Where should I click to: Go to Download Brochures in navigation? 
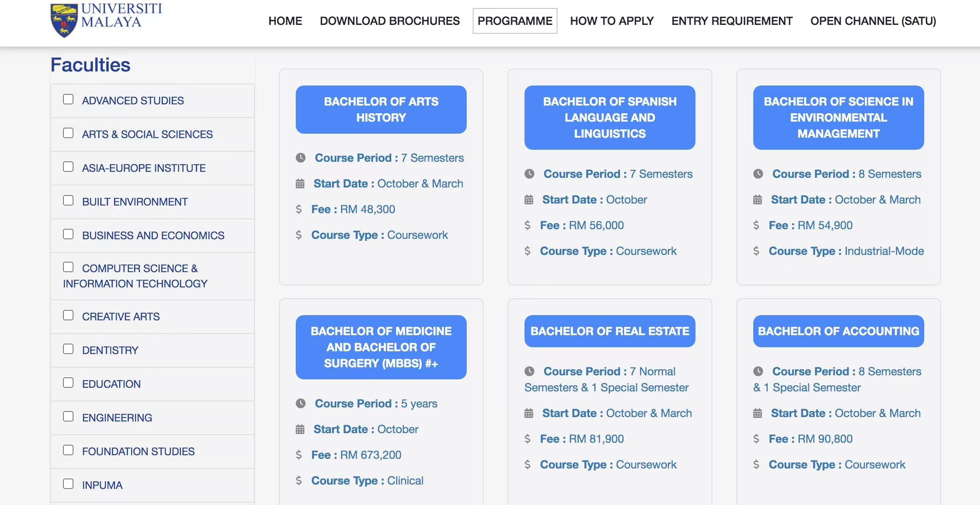click(389, 21)
